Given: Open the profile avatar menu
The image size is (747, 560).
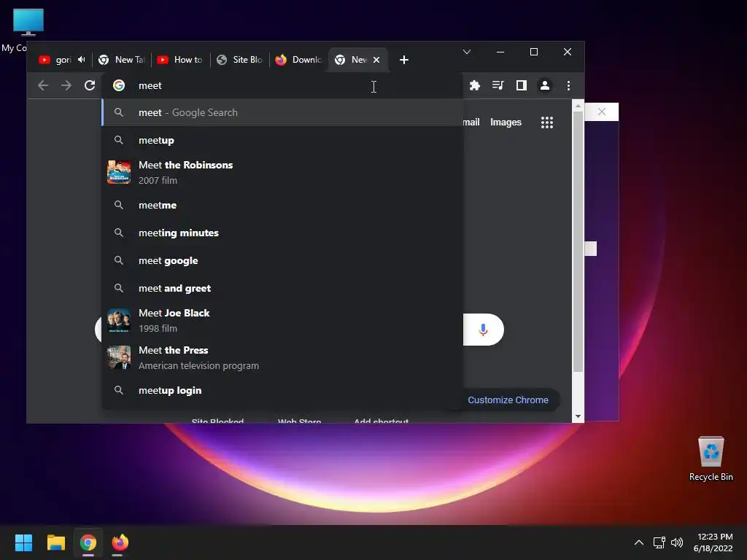Looking at the screenshot, I should point(544,86).
